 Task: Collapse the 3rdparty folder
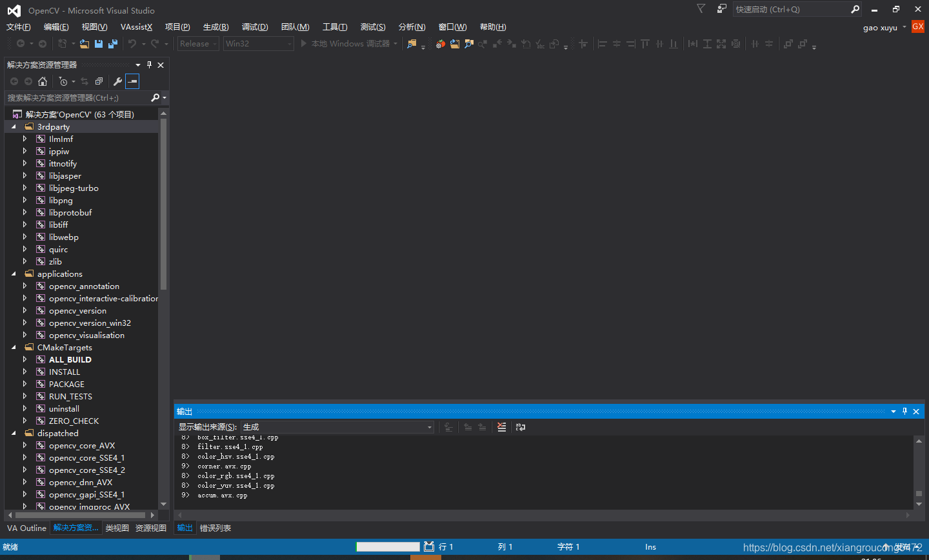14,127
